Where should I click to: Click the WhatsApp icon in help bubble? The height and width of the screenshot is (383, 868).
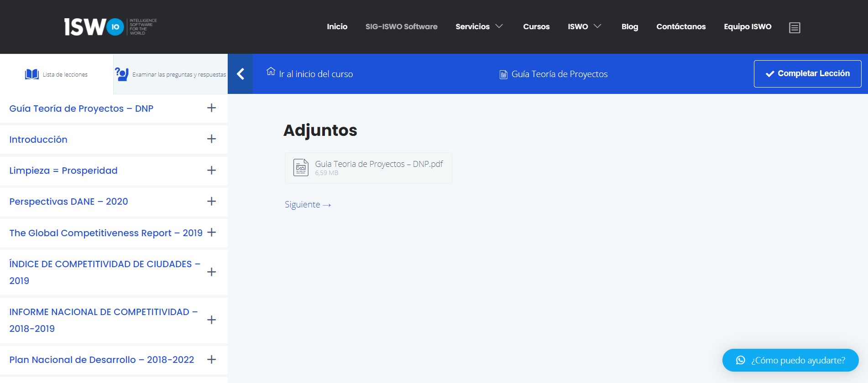pos(740,360)
